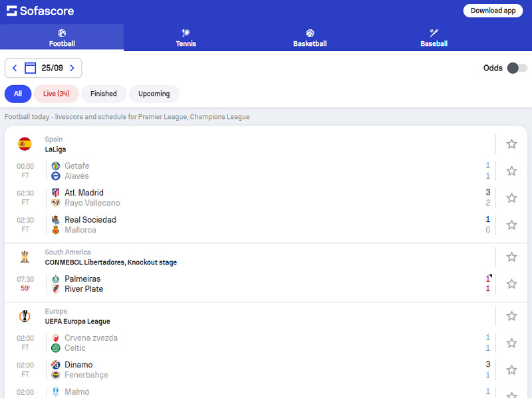This screenshot has height=398, width=532.
Task: Go to previous day arrow
Action: [15, 68]
